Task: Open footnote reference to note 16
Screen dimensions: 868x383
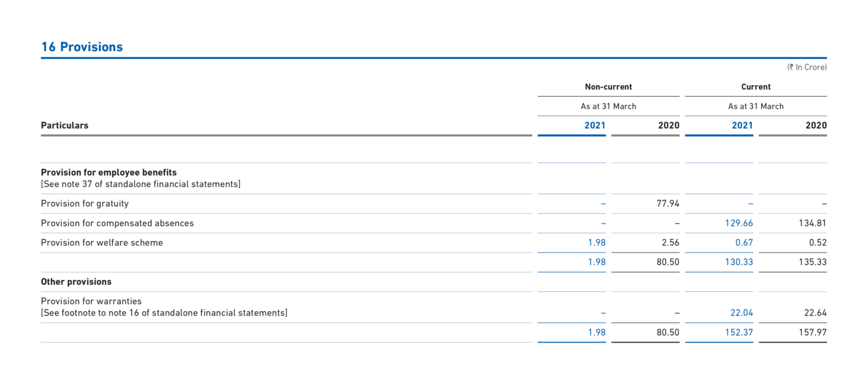Action: (x=163, y=312)
